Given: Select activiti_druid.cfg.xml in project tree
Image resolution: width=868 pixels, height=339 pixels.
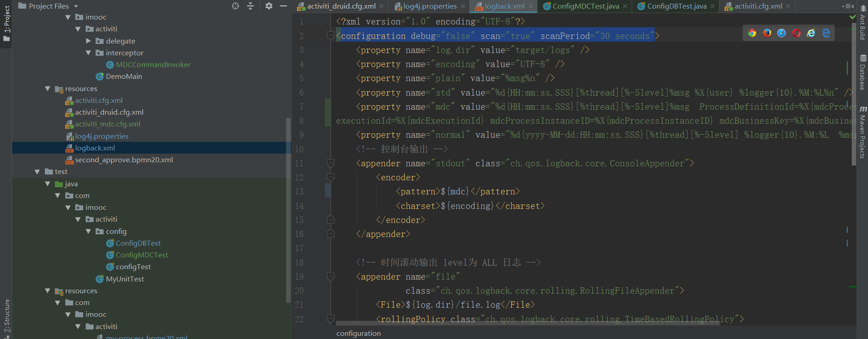Looking at the screenshot, I should (109, 112).
